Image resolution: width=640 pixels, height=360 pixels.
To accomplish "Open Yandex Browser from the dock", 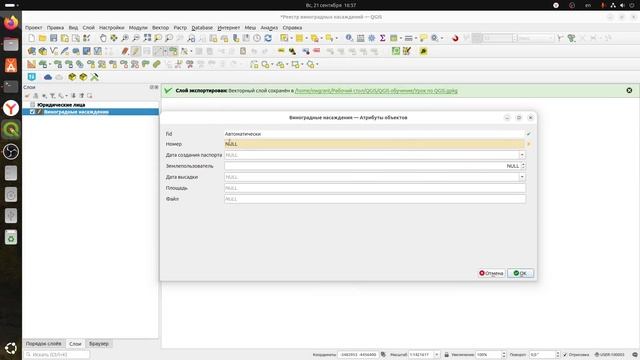I will (11, 108).
